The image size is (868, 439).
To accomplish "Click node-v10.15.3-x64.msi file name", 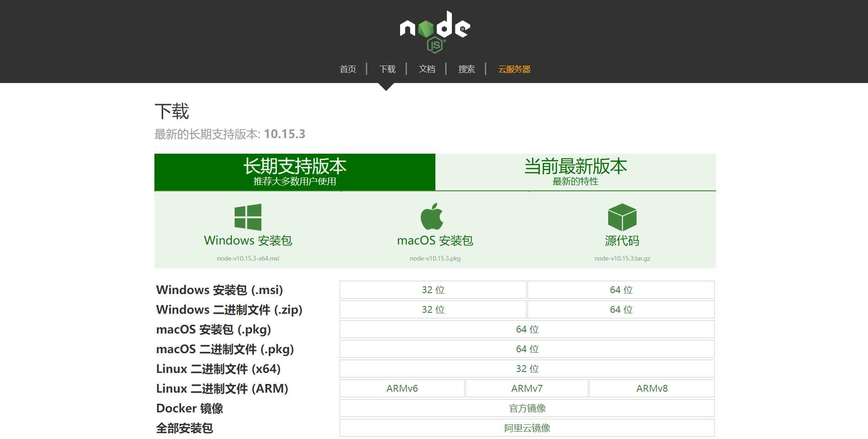I will tap(248, 258).
